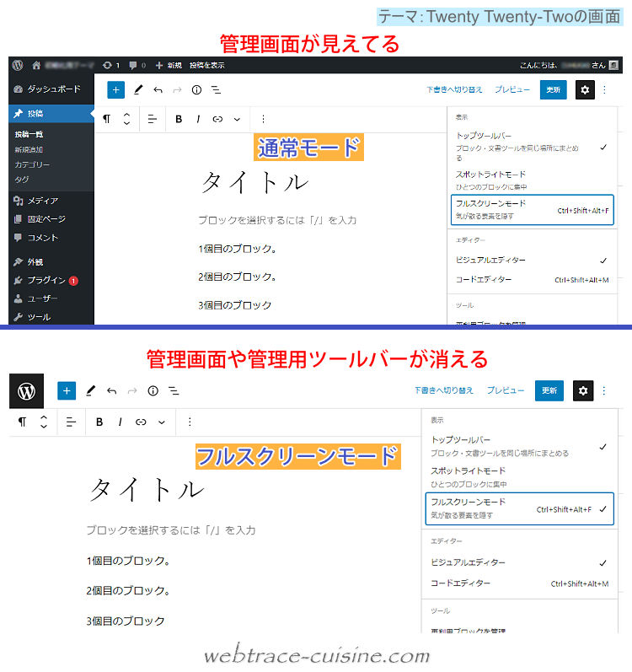Open ツール in the sidebar

[x=51, y=317]
